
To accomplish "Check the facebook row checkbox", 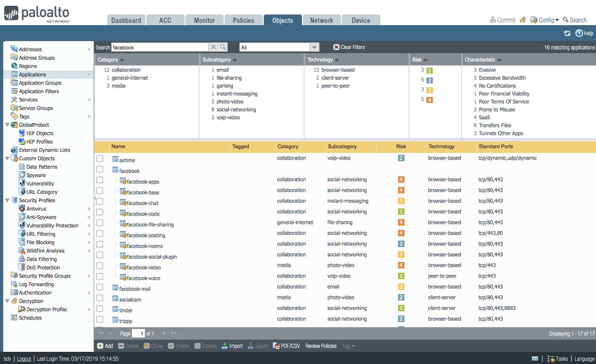I will 100,169.
